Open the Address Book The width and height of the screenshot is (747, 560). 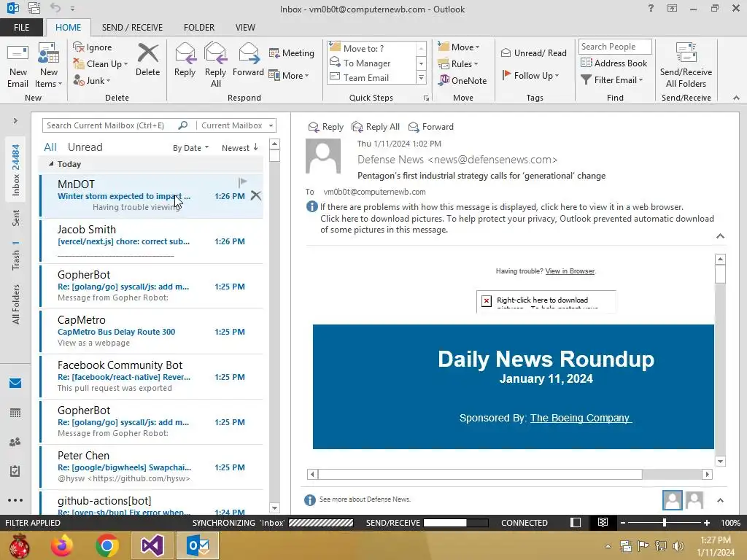pos(614,63)
